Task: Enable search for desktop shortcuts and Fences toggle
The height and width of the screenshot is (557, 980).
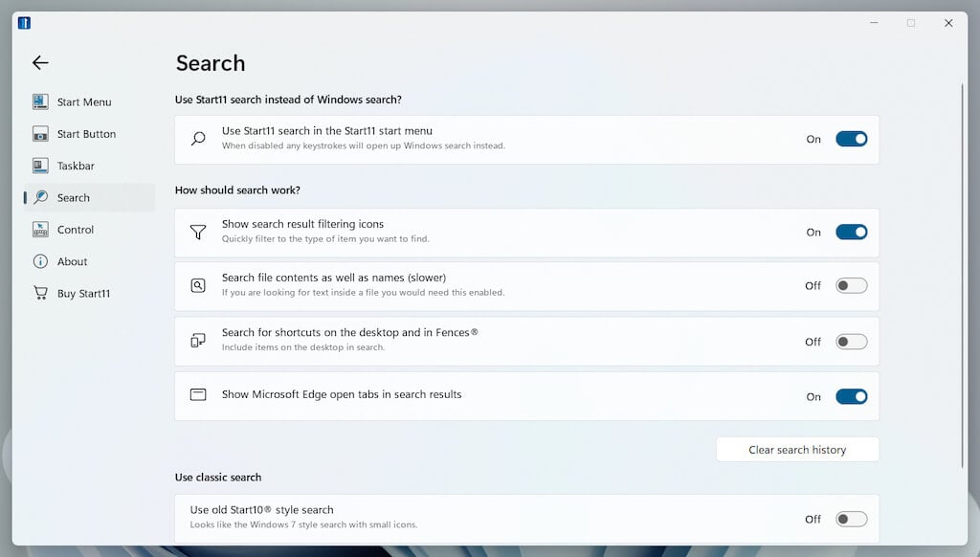Action: [x=851, y=342]
